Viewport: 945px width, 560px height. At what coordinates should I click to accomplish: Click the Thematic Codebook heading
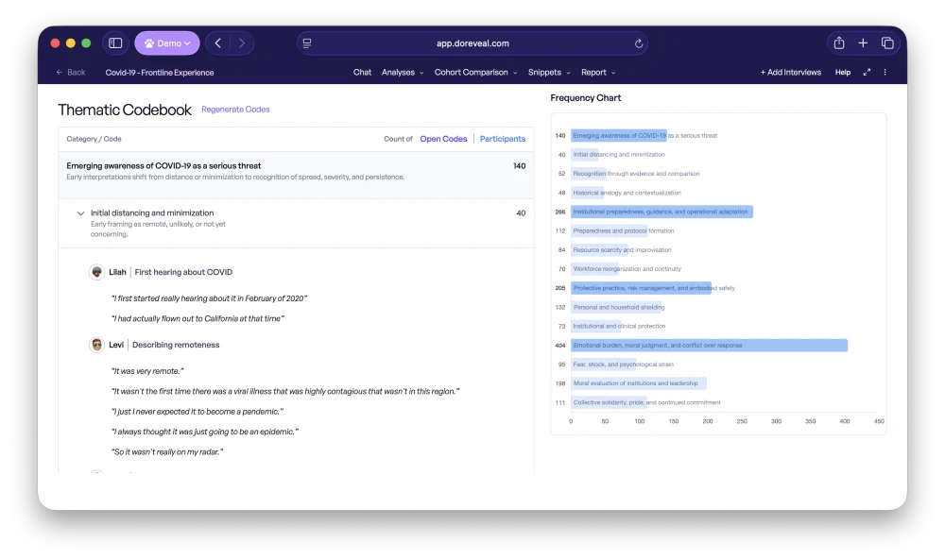pyautogui.click(x=124, y=110)
